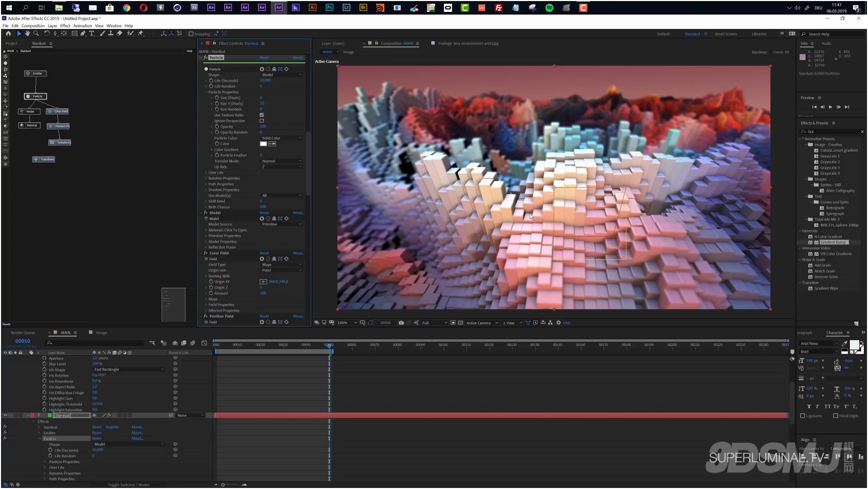Click Register link on Stardust timeline effect
The height and width of the screenshot is (489, 868).
[112, 427]
